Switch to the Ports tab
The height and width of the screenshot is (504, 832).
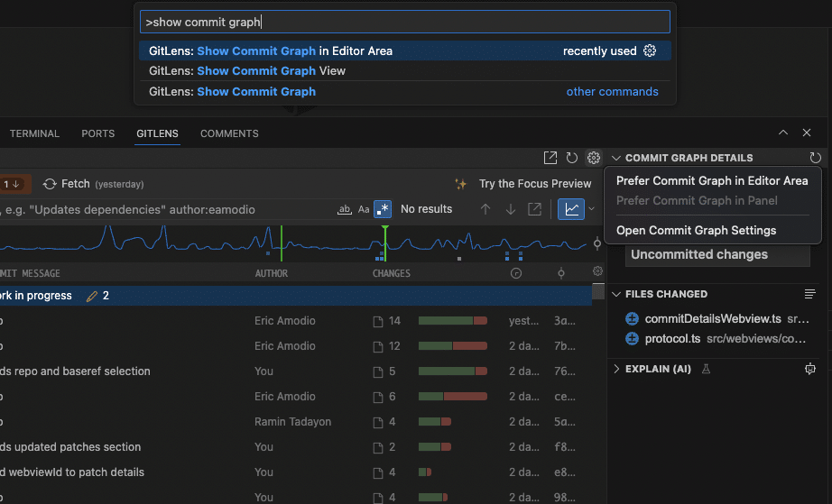point(98,133)
